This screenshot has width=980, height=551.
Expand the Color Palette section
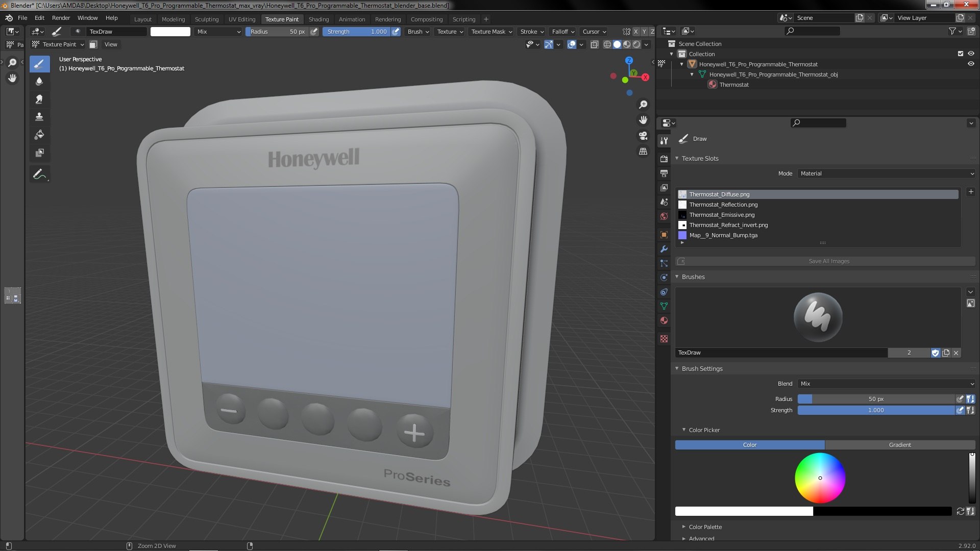(705, 527)
